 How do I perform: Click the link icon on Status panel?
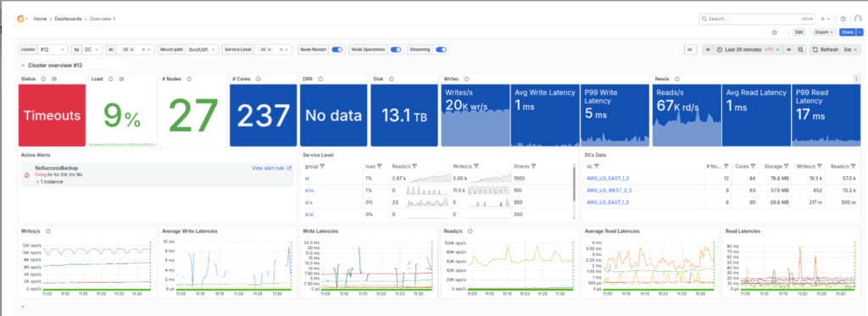[x=54, y=79]
